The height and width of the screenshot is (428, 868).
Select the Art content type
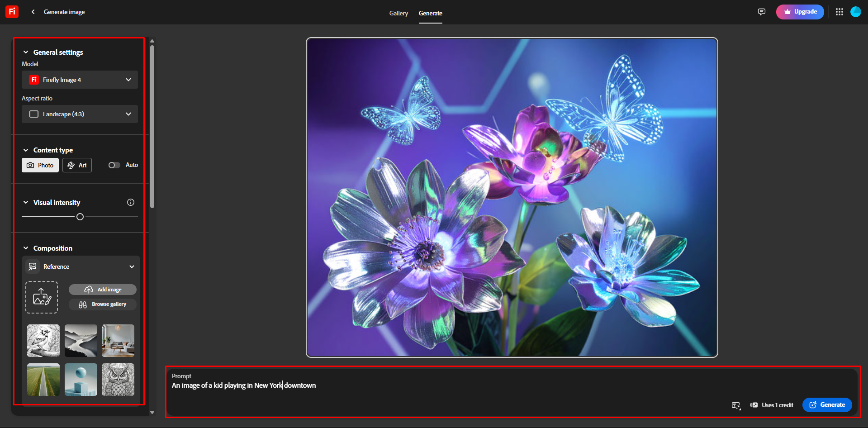[x=77, y=165]
